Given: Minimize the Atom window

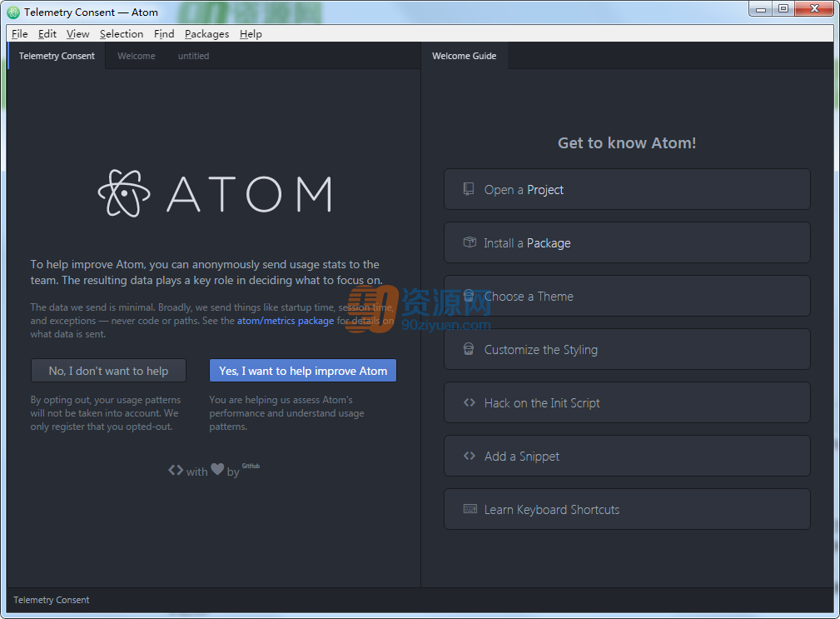Looking at the screenshot, I should click(761, 9).
